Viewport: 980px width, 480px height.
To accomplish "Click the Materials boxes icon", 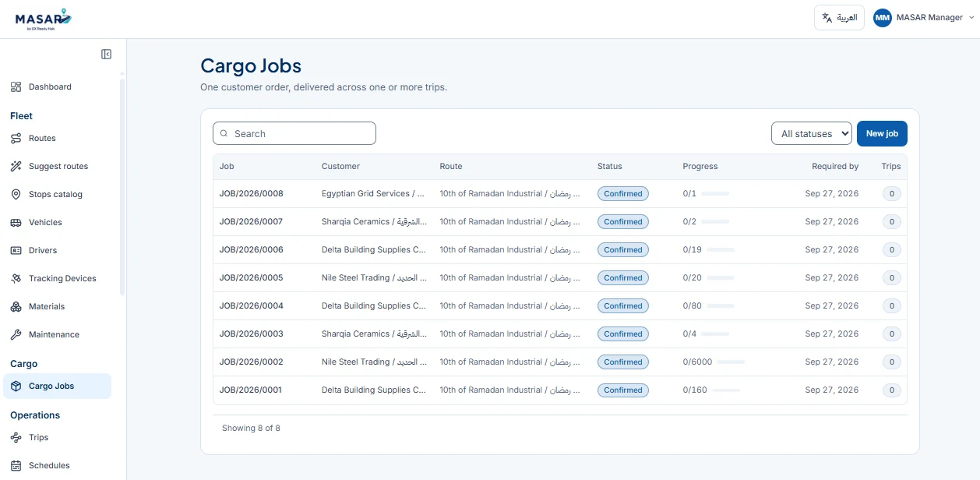I will point(16,307).
